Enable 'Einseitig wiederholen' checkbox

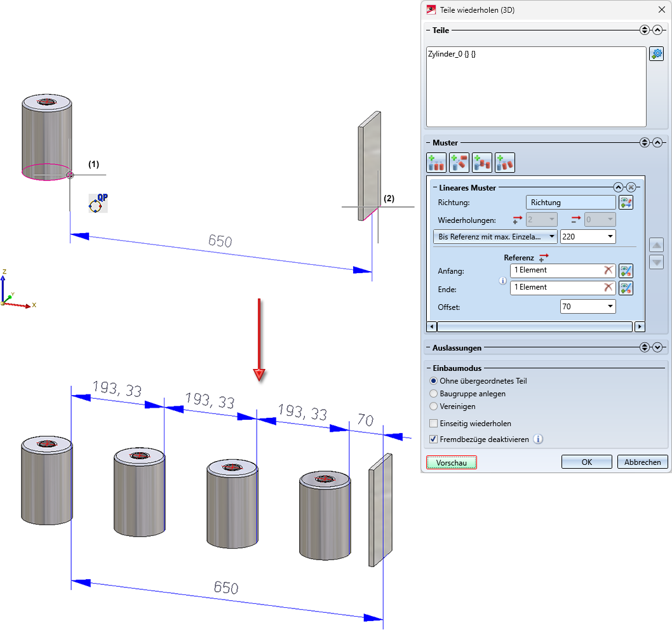pos(434,424)
